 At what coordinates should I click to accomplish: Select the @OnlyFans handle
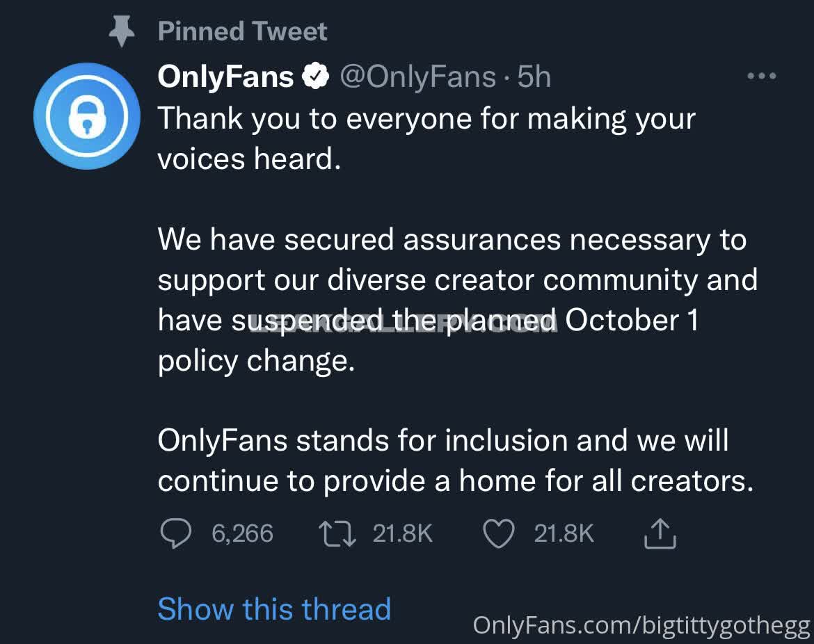pyautogui.click(x=417, y=77)
